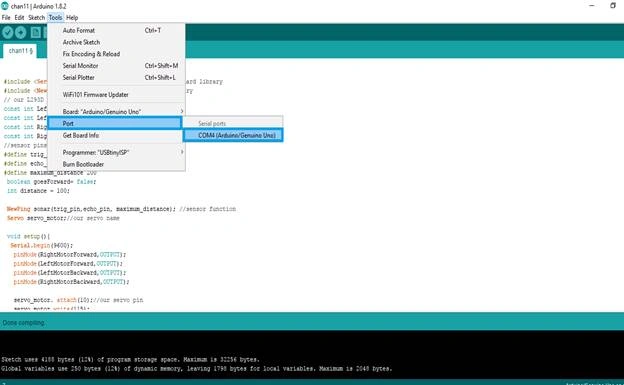Click "boolean goesForward= false;" line

click(x=51, y=182)
